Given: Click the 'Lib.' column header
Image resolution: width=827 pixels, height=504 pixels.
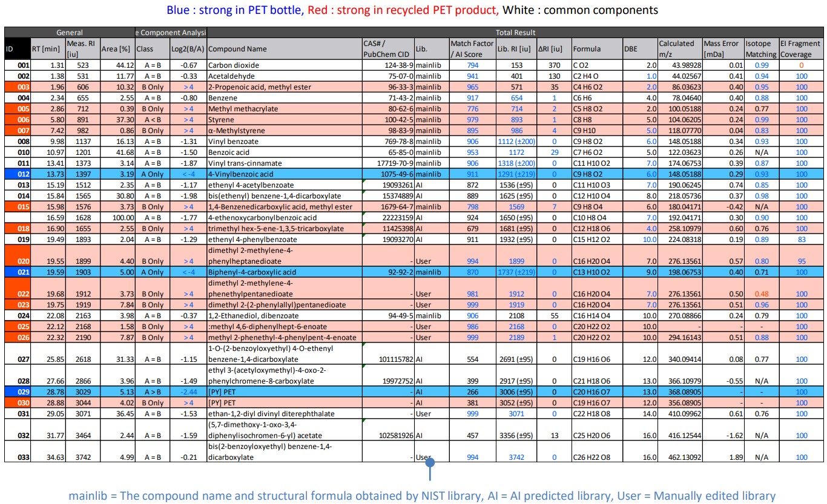Looking at the screenshot, I should [x=431, y=49].
